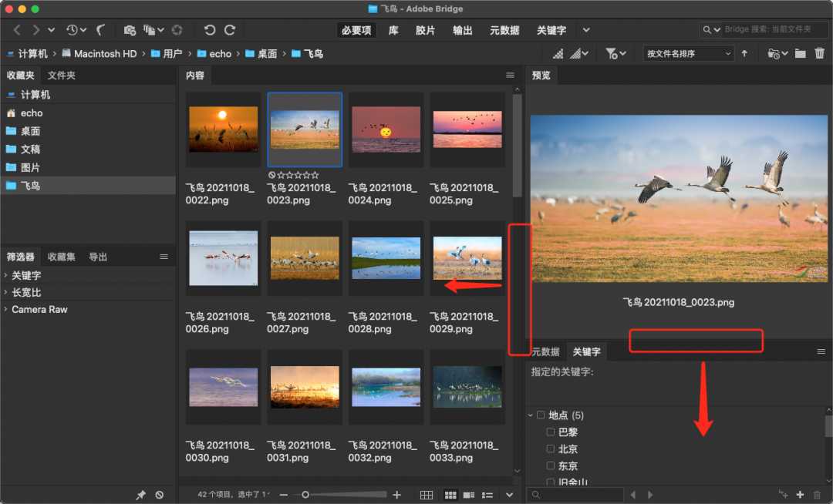Expand the Camera Raw filter section
This screenshot has height=504, width=833.
(x=39, y=309)
